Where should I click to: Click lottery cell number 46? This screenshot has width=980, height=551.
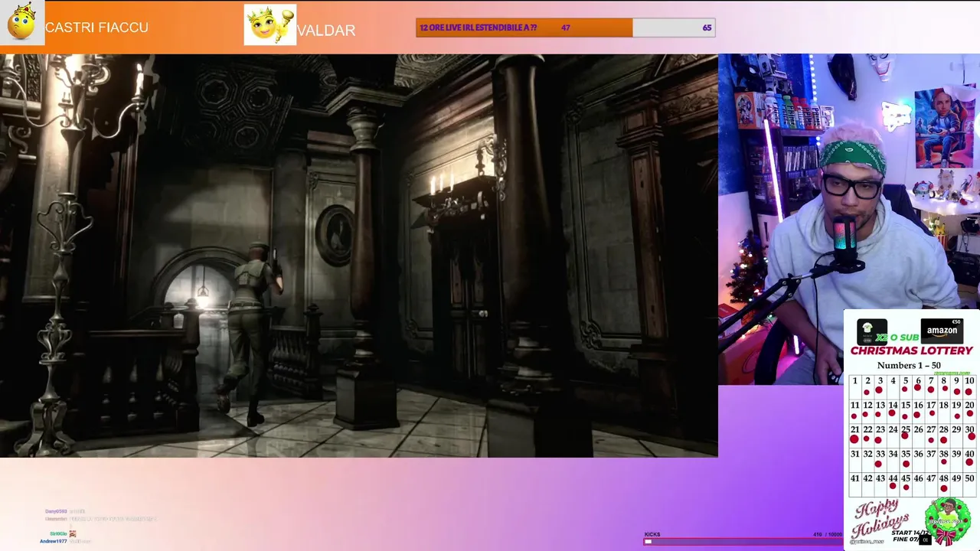[918, 484]
